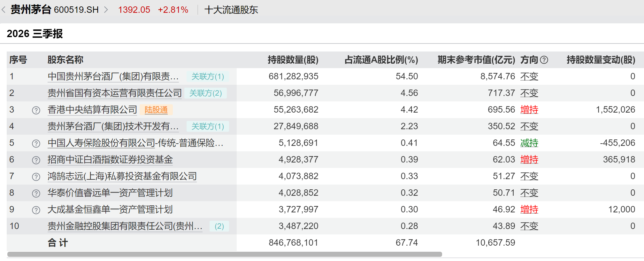Click 增持 direction for 大成基金恒鑫

[x=529, y=210]
